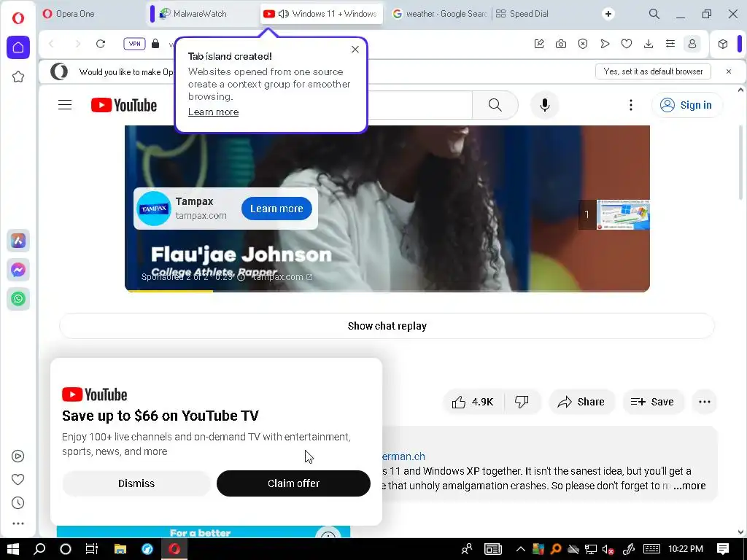Open History clock icon in sidebar

pyautogui.click(x=18, y=503)
